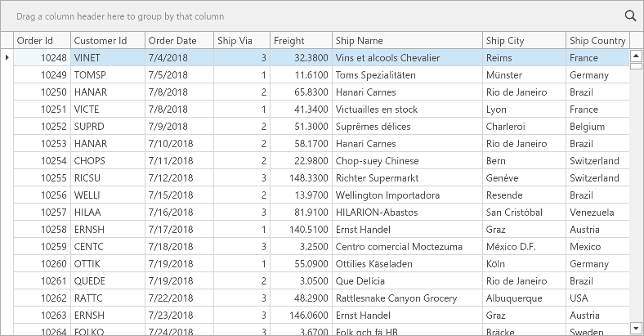Viewport: 644px width, 336px height.
Task: Sort by Ship Name column header
Action: tap(408, 41)
